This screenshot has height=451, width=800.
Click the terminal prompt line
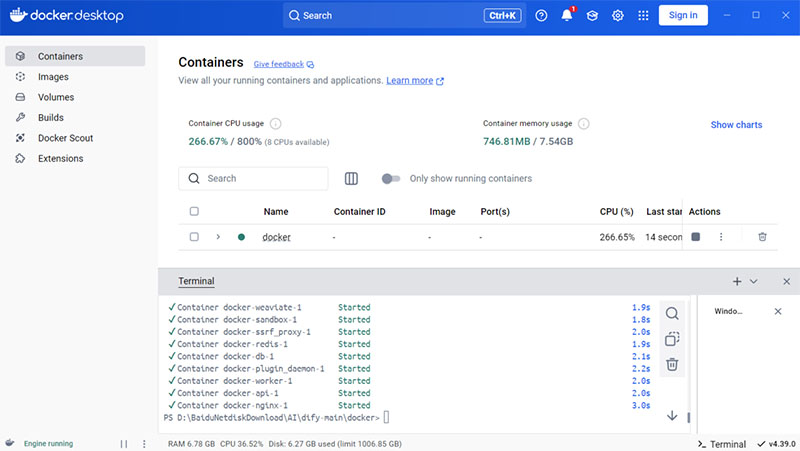276,417
